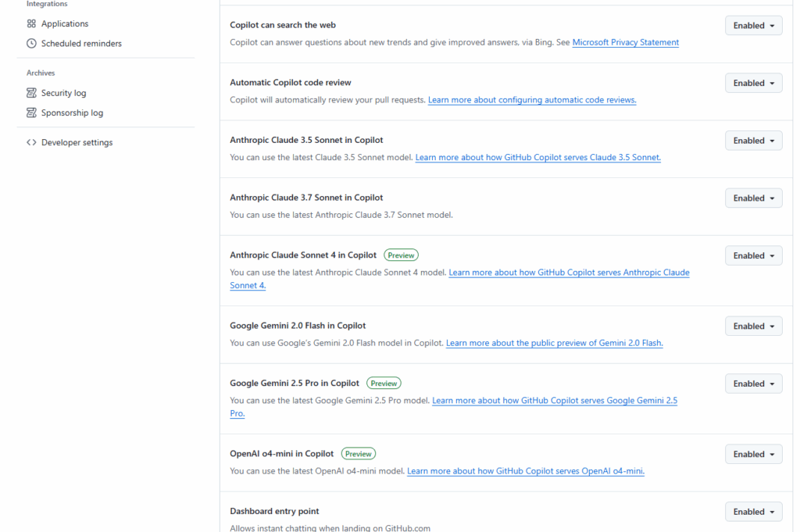Image resolution: width=800 pixels, height=532 pixels.
Task: Click the Scheduled reminders clock icon
Action: [31, 43]
